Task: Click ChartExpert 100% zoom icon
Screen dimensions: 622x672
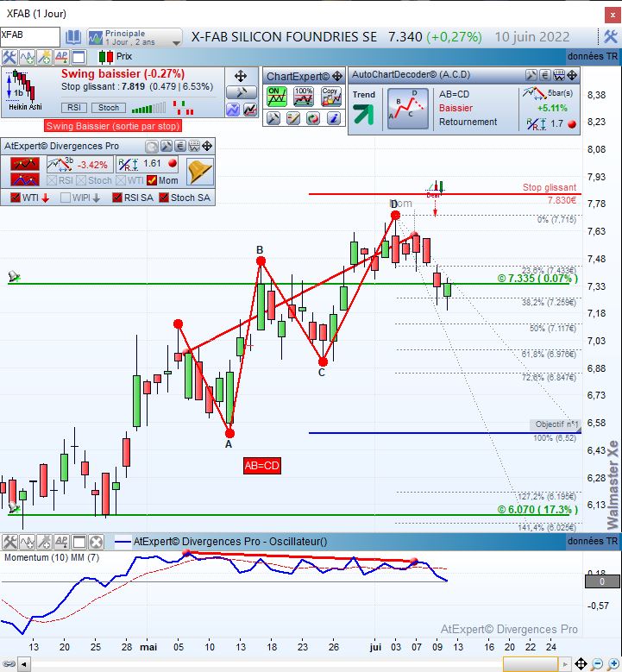Action: (304, 97)
